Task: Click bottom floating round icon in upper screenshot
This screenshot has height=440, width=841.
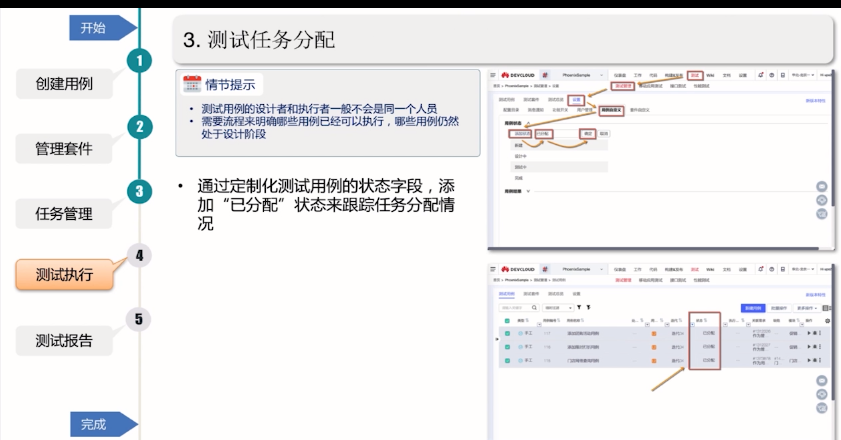Action: [821, 214]
